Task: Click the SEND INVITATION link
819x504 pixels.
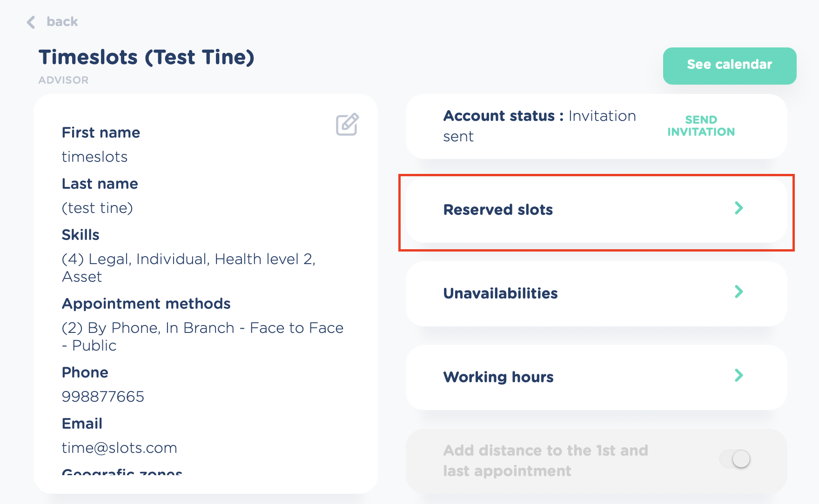Action: pos(701,126)
